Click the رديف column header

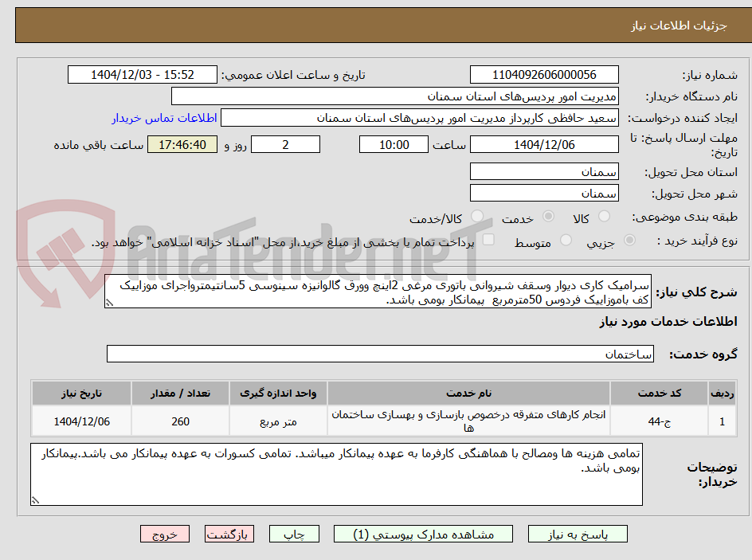723,394
